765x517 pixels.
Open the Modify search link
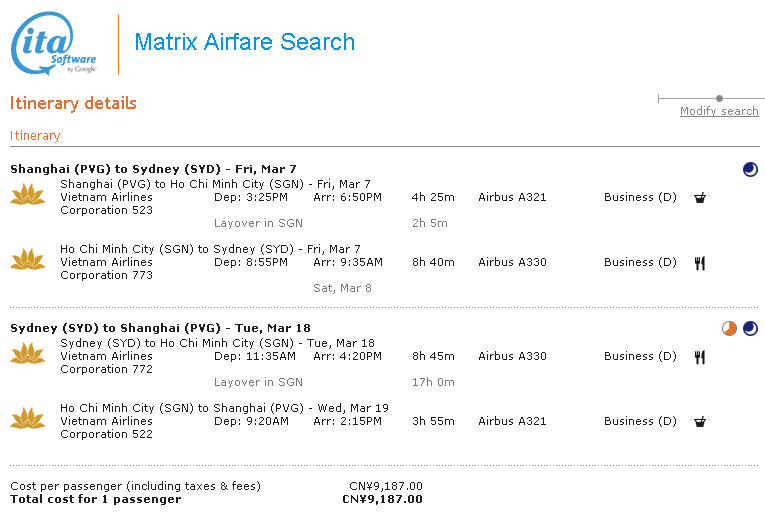click(x=719, y=111)
